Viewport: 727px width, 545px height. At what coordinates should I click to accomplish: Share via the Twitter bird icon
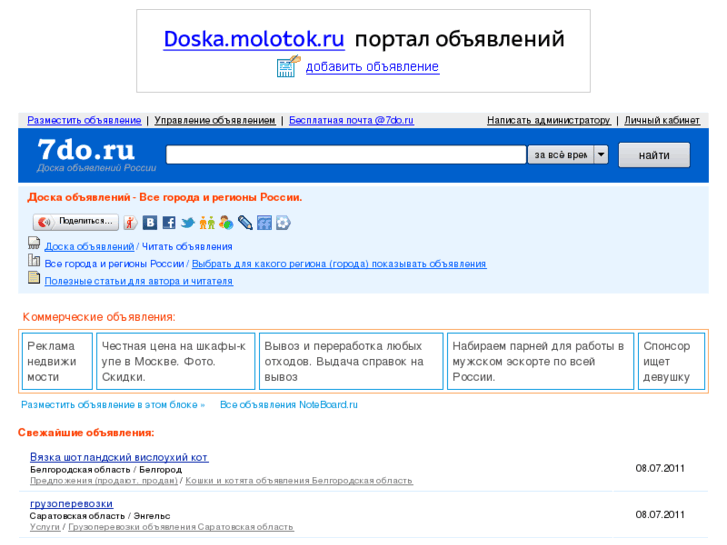(188, 223)
